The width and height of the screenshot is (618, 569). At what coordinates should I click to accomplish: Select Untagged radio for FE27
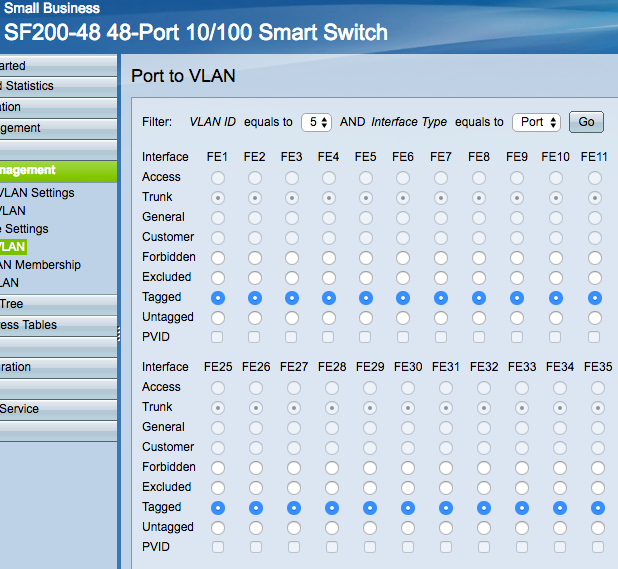(294, 528)
